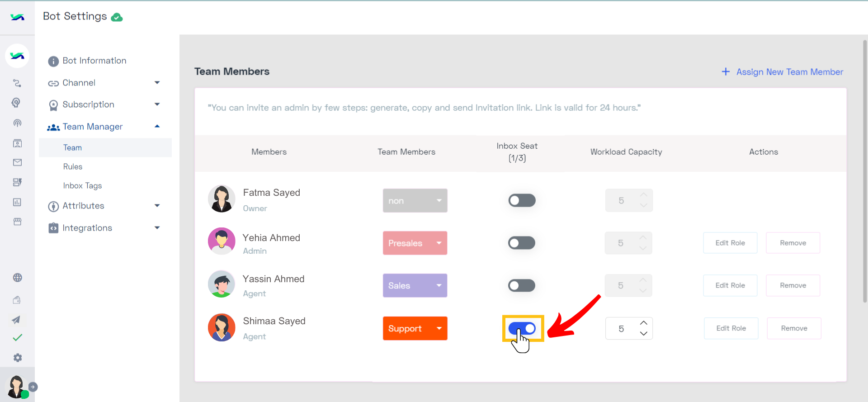Image resolution: width=868 pixels, height=402 pixels.
Task: Open the wallet icon in left rail
Action: (17, 300)
